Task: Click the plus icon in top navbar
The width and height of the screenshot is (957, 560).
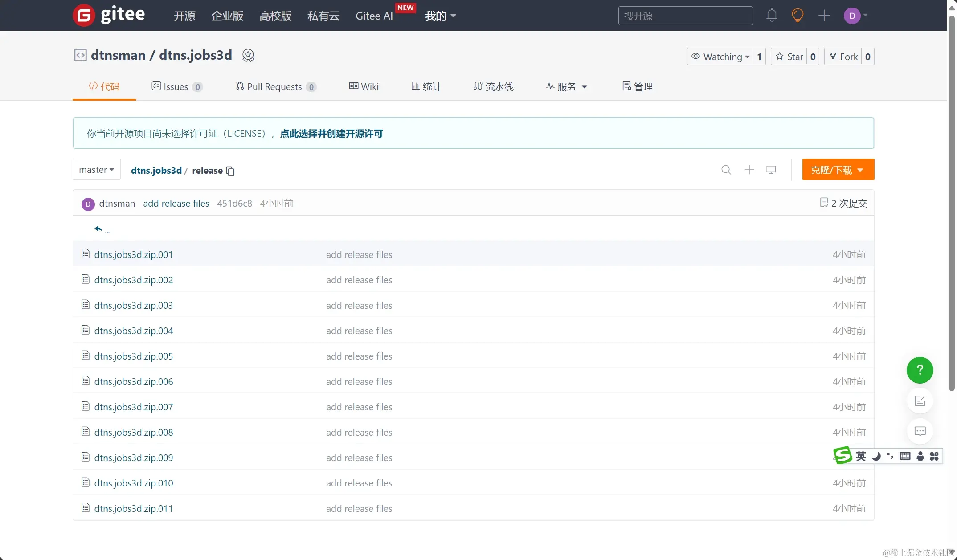Action: (x=824, y=16)
